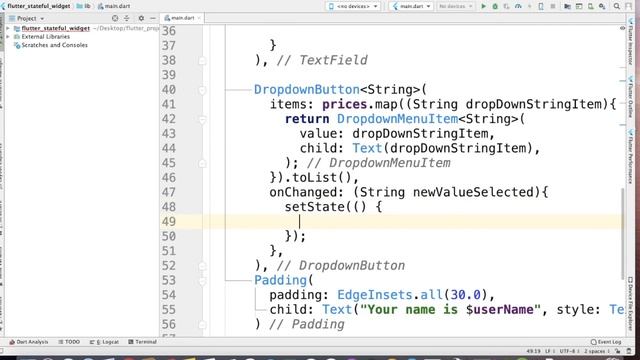Viewport: 640px width, 360px height.
Task: Open the Event Log
Action: pyautogui.click(x=606, y=342)
